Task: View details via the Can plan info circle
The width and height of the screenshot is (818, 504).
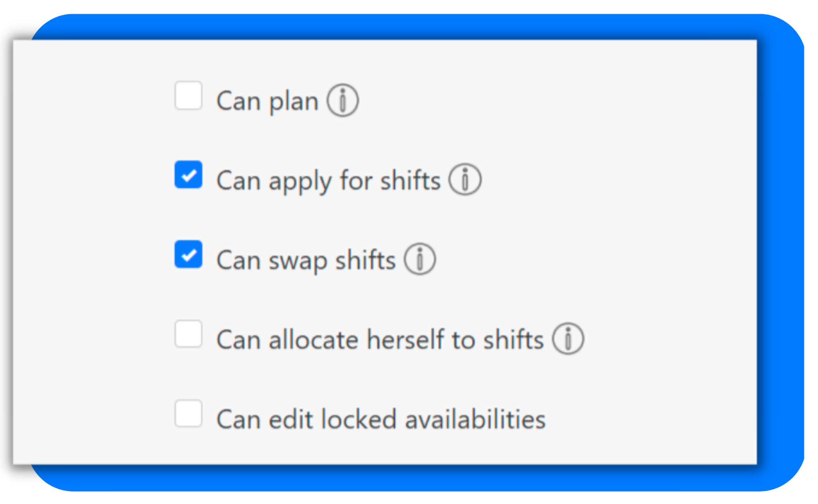Action: click(343, 101)
